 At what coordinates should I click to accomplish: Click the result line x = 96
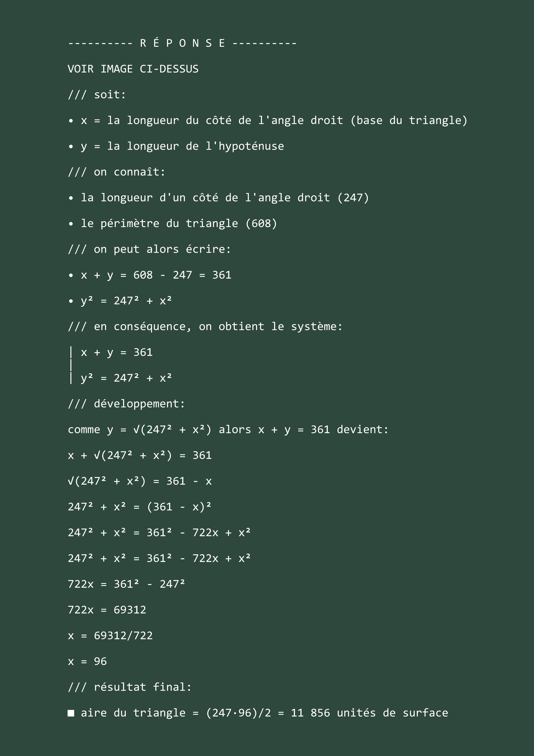tap(87, 662)
